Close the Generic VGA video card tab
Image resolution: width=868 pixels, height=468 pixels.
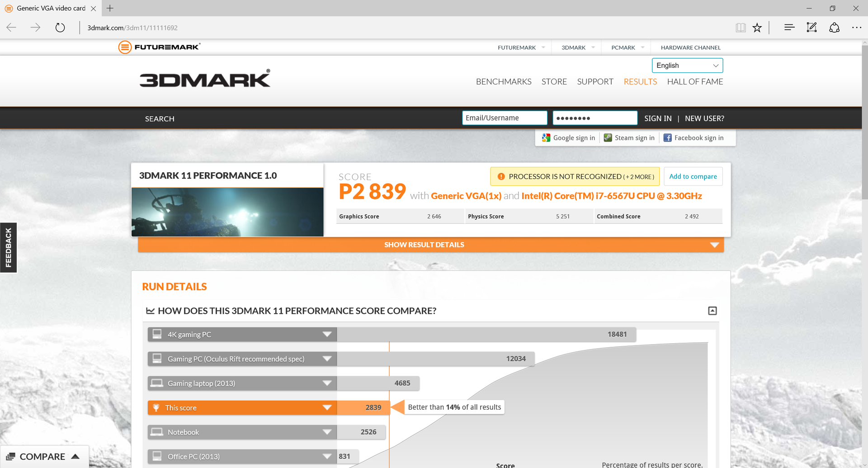(93, 8)
